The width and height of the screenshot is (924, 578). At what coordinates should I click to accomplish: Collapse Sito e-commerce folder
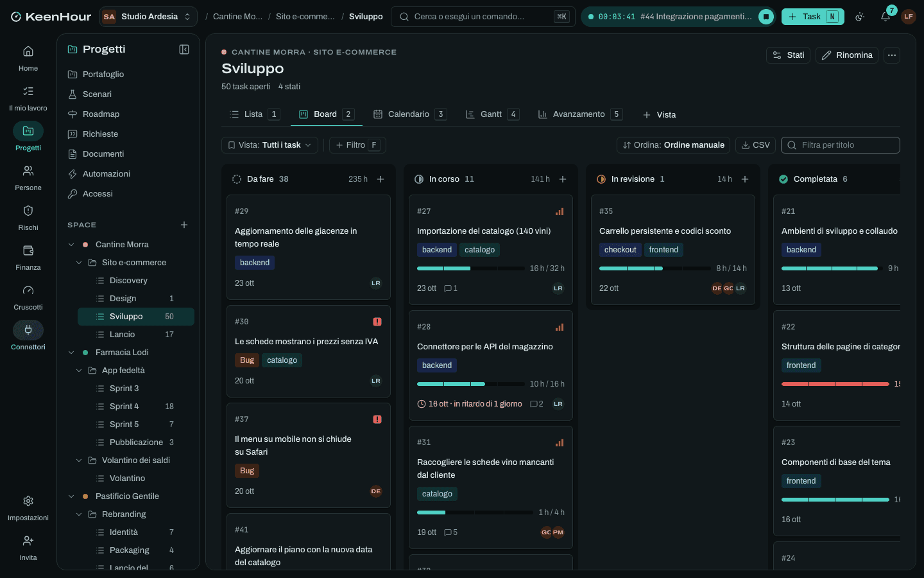tap(79, 263)
